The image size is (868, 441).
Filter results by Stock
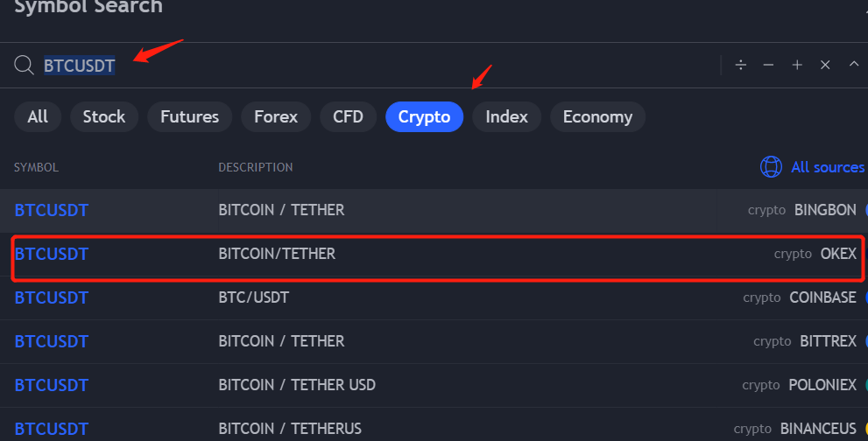(x=104, y=116)
